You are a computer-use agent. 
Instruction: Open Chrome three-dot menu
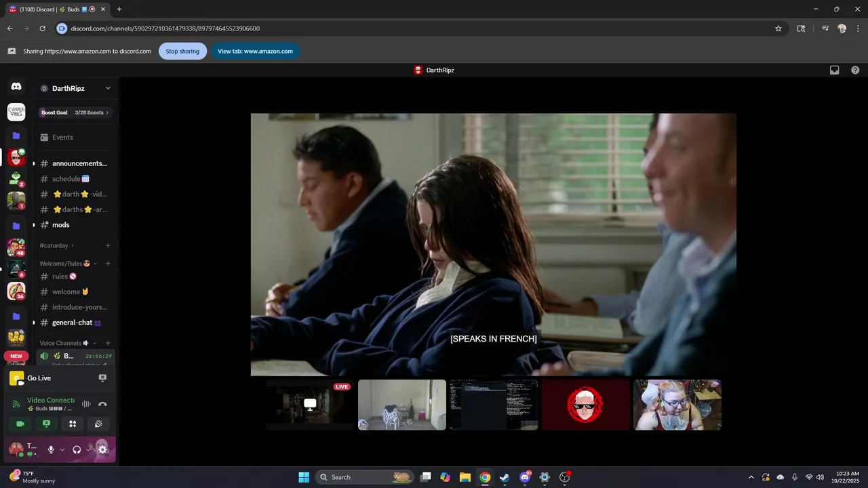(856, 28)
